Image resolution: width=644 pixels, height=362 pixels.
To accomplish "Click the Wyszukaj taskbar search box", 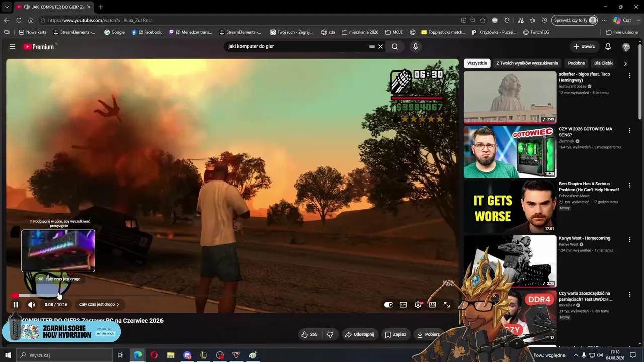I will (64, 355).
